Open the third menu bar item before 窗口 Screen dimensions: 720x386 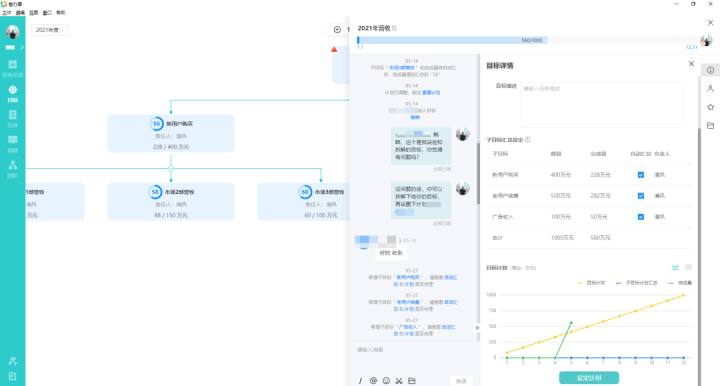34,13
